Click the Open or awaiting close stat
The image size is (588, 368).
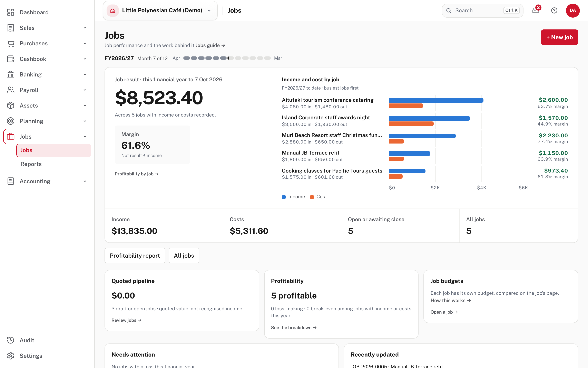[400, 226]
